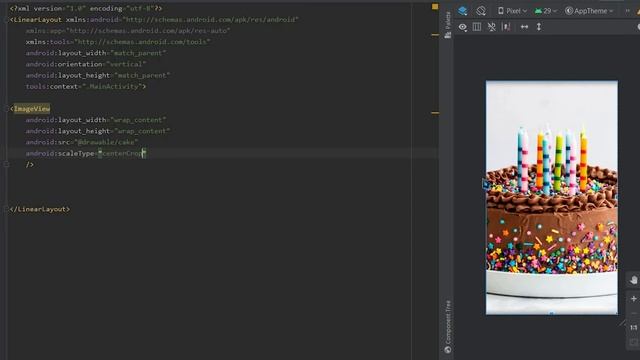Click the android:src drawable cake line
Image resolution: width=640 pixels, height=360 pixels.
[82, 142]
